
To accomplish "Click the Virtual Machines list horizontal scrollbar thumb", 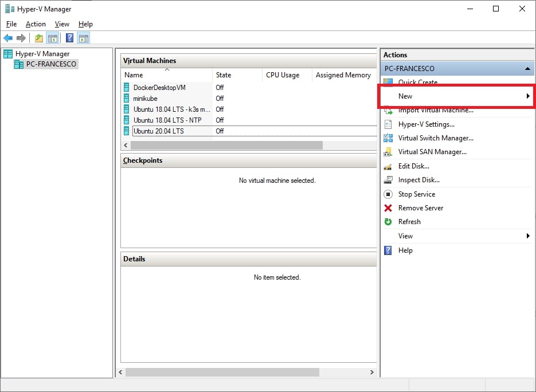I will point(226,145).
